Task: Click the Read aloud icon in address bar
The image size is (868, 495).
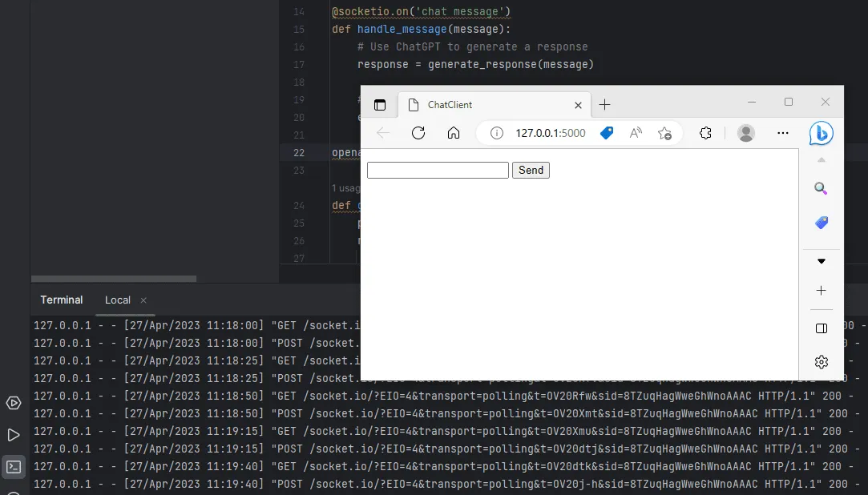Action: tap(636, 133)
